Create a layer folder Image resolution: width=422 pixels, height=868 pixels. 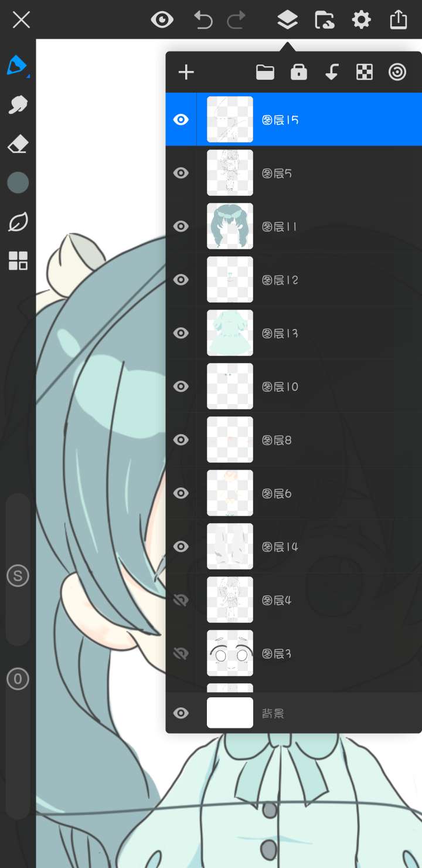(265, 72)
